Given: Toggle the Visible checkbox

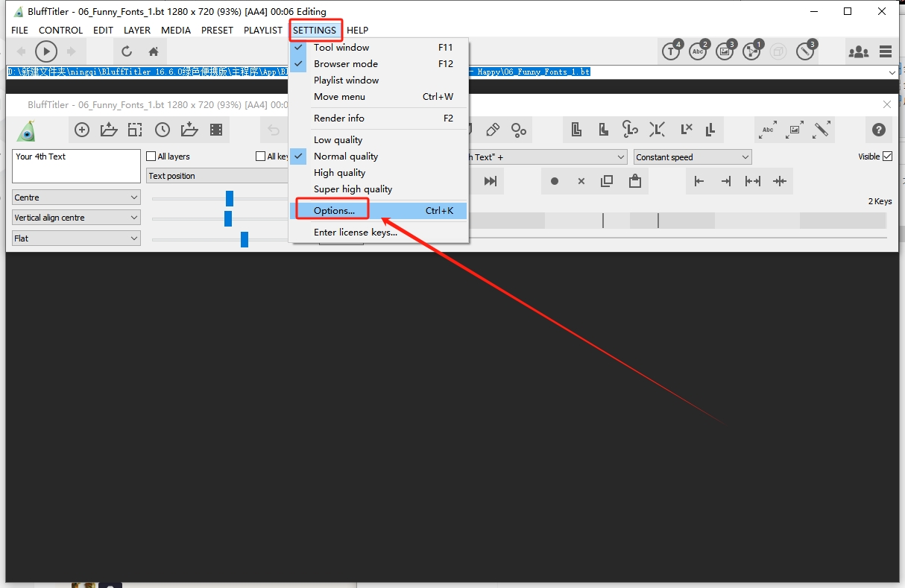Looking at the screenshot, I should (887, 157).
